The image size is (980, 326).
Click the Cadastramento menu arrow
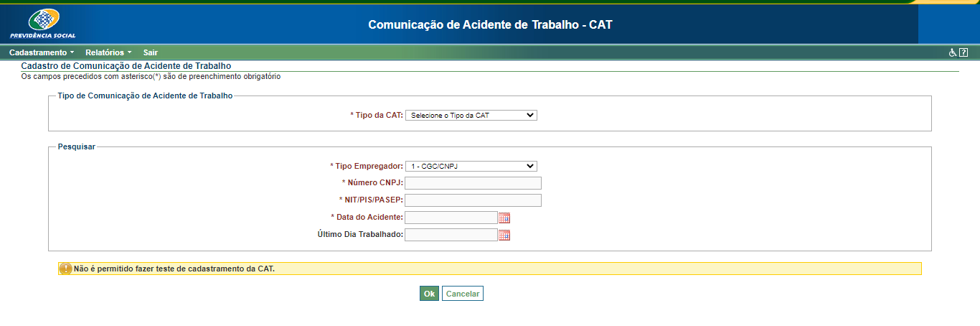coord(72,52)
